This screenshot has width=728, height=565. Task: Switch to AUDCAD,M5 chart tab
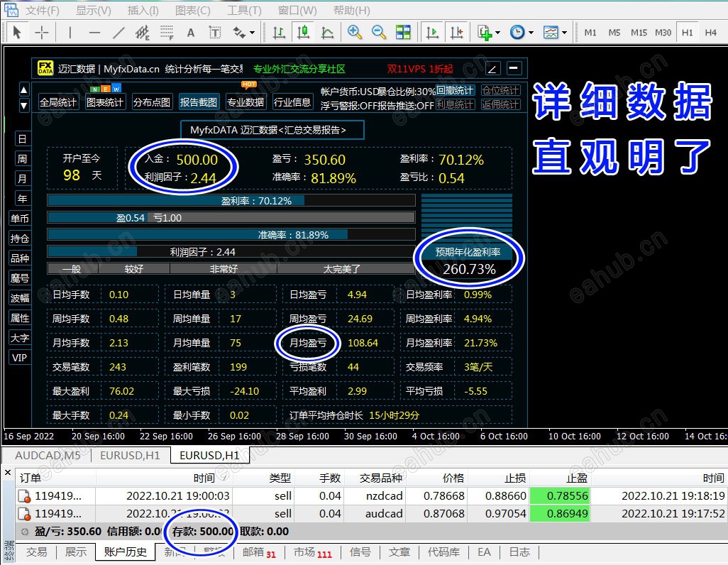48,456
